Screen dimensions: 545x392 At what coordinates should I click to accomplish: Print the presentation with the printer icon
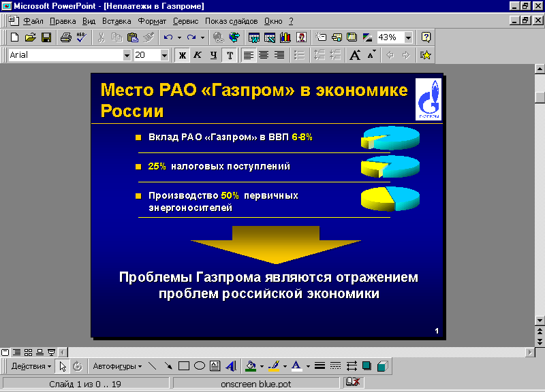[65, 37]
